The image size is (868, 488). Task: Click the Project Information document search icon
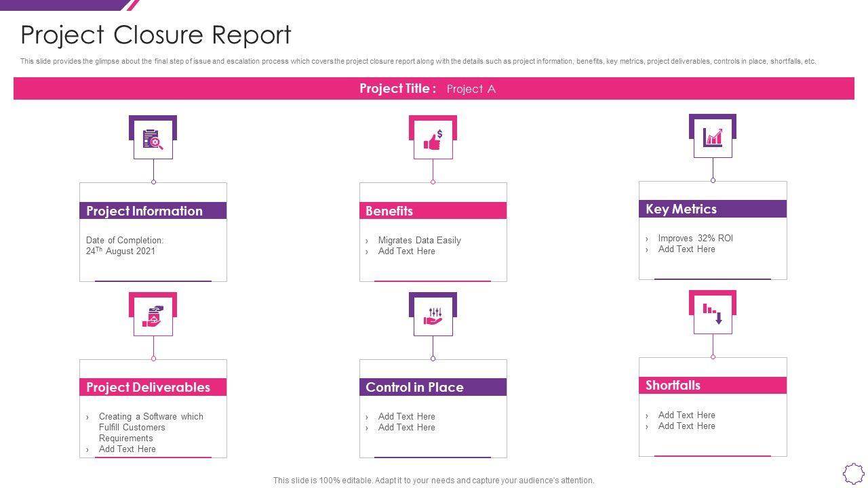tap(153, 139)
